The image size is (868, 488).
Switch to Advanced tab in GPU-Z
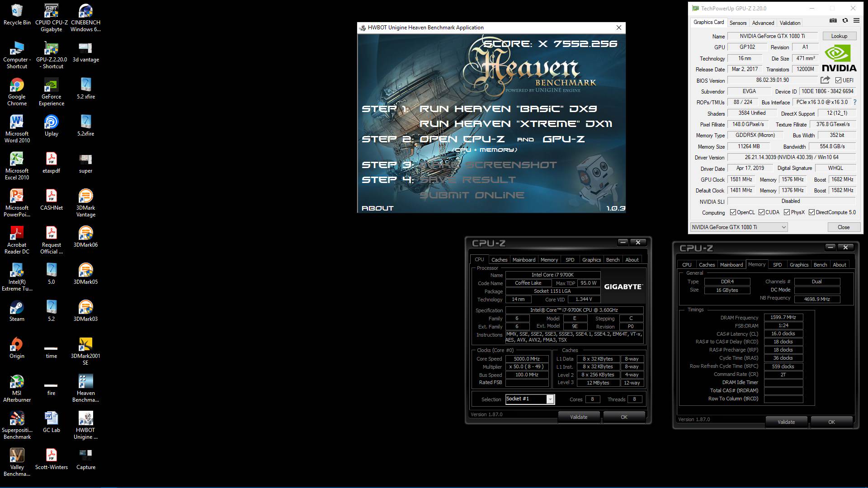tap(763, 23)
